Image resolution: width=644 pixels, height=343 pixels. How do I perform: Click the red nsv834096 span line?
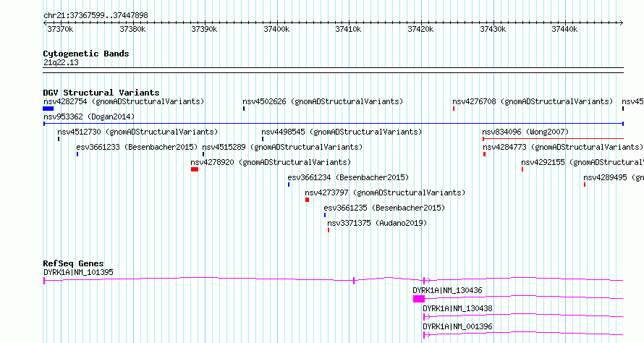click(554, 139)
